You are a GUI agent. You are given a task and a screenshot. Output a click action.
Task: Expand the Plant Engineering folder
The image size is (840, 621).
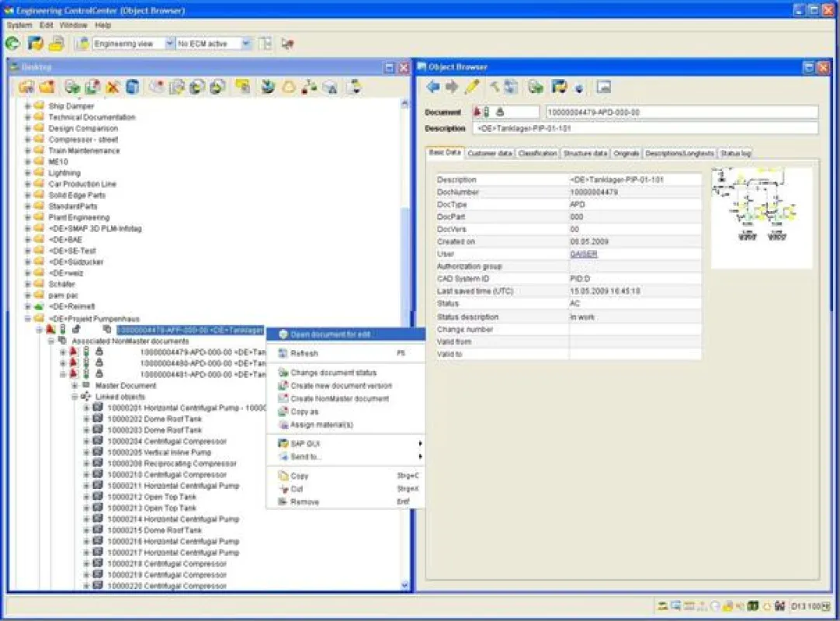27,217
